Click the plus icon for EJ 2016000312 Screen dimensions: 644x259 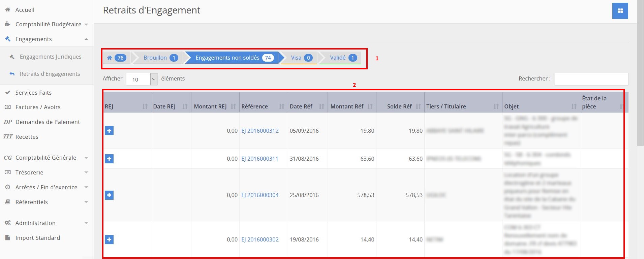(x=109, y=131)
